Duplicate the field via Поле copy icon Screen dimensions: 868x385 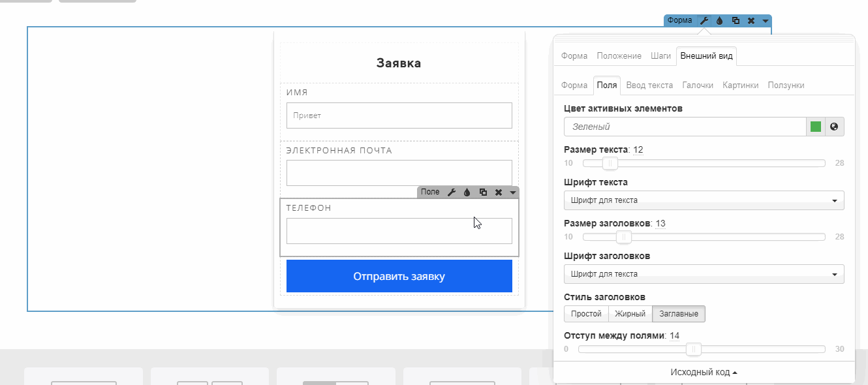483,192
